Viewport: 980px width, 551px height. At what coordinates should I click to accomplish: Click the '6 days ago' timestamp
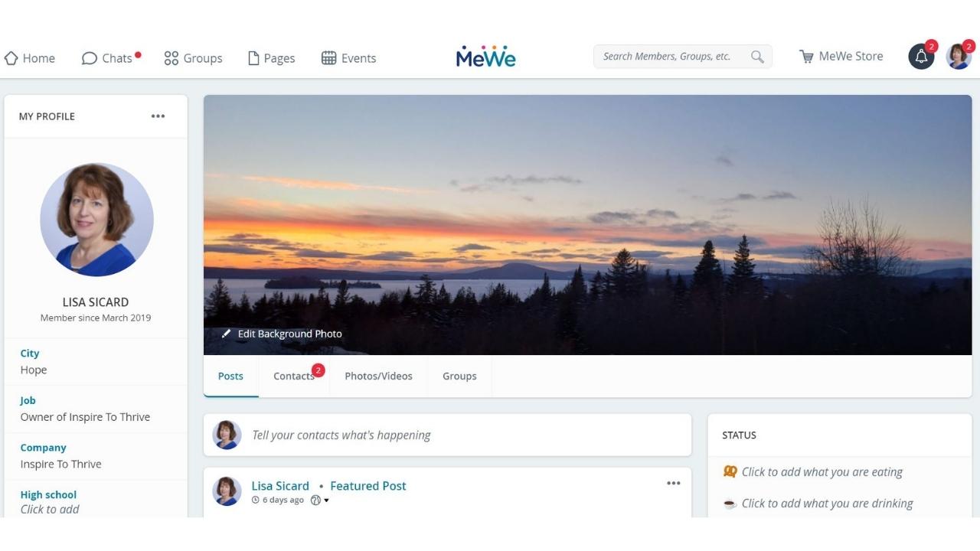coord(283,500)
